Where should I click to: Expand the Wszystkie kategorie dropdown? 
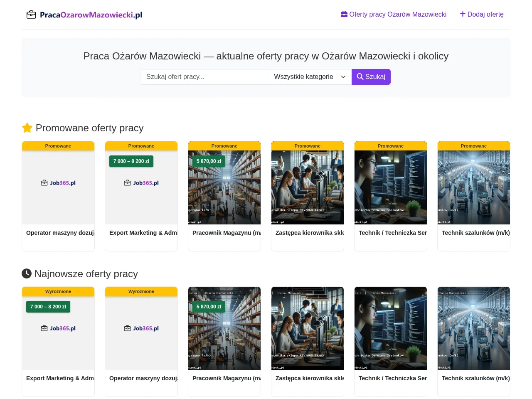(x=310, y=77)
